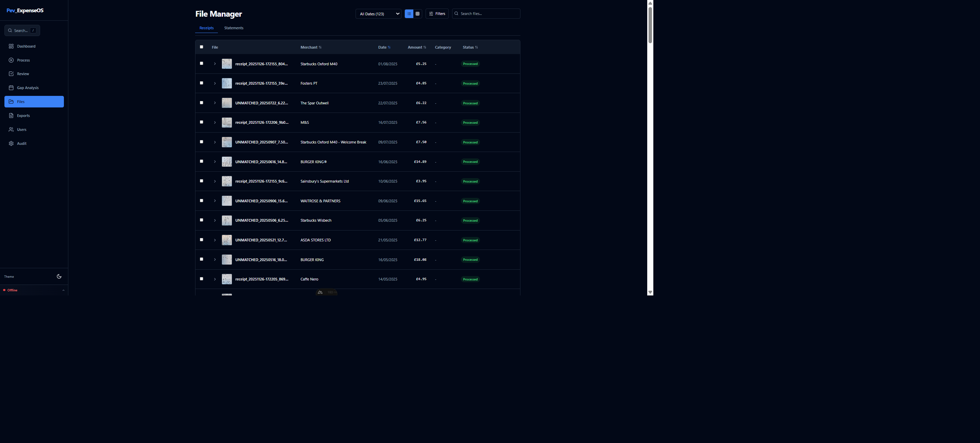The image size is (980, 443).
Task: Open the All Dates dropdown
Action: pyautogui.click(x=378, y=13)
